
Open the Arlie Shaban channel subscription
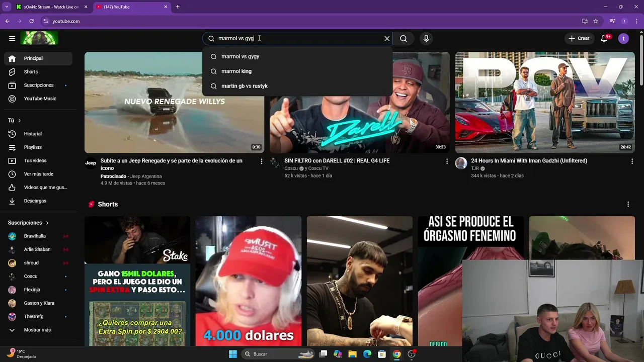[x=38, y=249]
